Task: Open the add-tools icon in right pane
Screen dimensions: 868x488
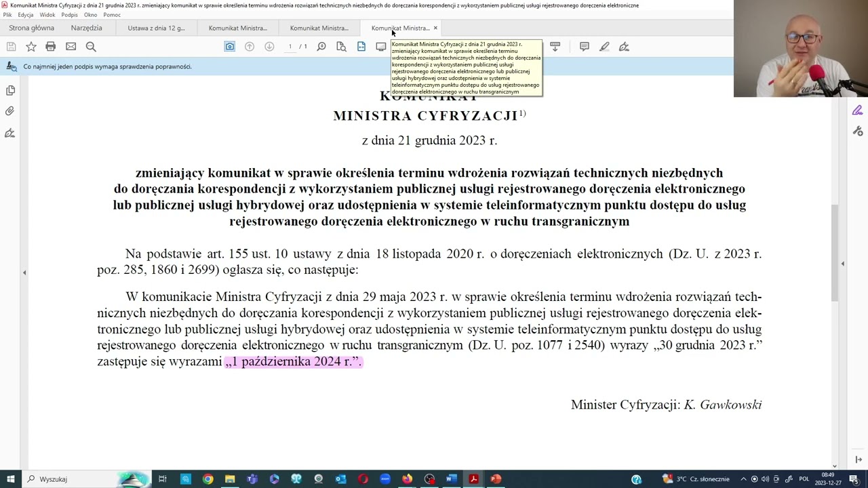Action: coord(858,131)
